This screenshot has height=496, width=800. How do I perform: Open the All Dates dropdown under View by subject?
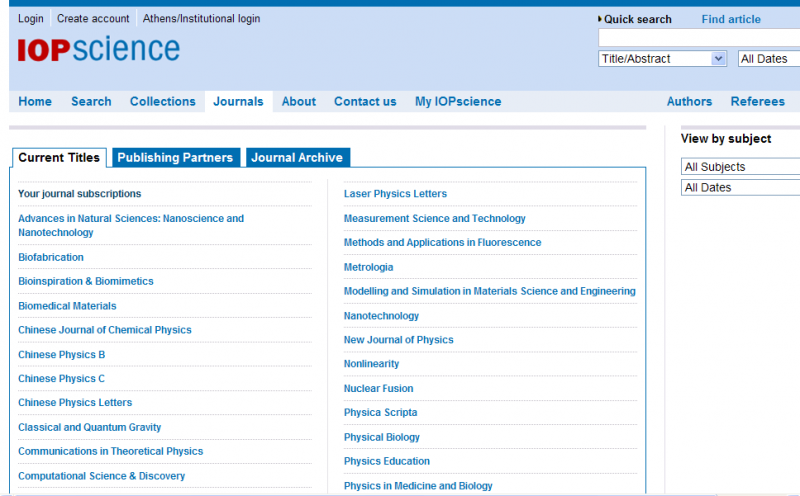(x=740, y=188)
